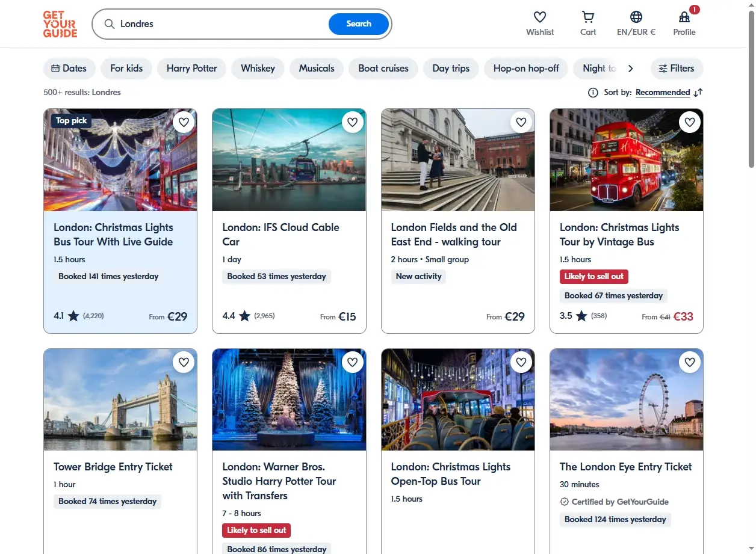Select the Musicals filter chip

[x=317, y=69]
